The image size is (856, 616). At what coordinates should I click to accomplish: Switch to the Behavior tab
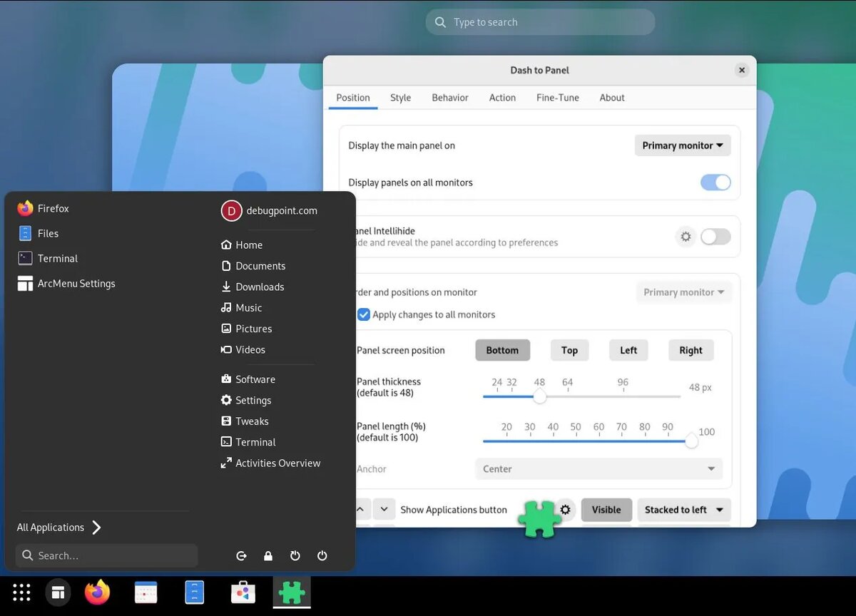[x=450, y=98]
